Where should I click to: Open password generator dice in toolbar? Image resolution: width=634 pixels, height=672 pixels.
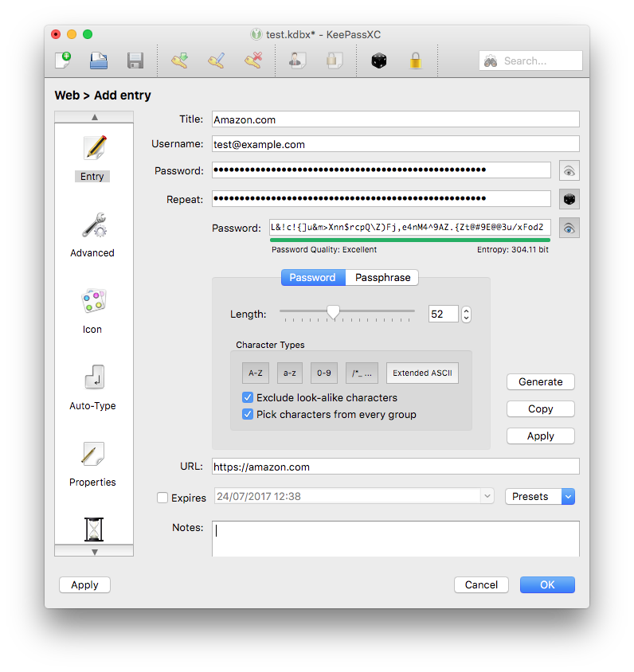379,61
